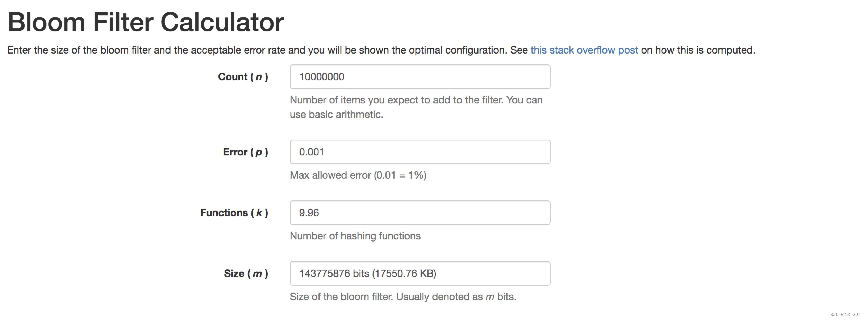The height and width of the screenshot is (324, 868).
Task: Click the Size (m) label
Action: [x=245, y=273]
